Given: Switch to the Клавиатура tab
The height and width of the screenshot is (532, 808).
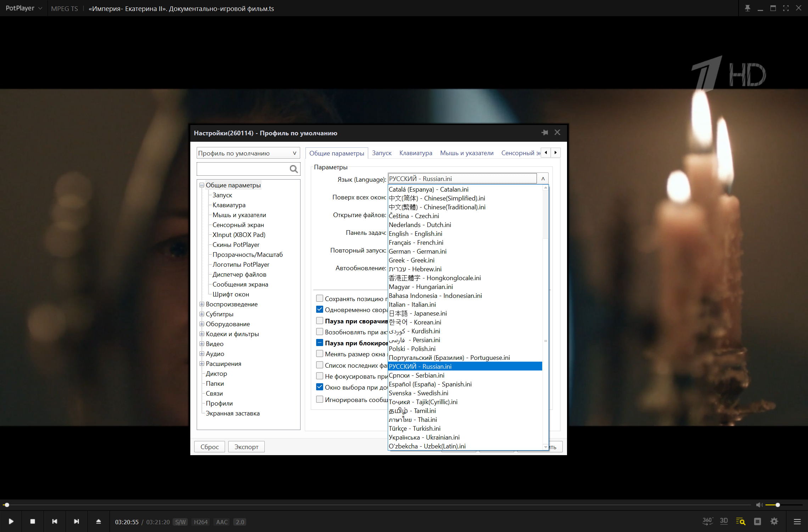Looking at the screenshot, I should [415, 153].
